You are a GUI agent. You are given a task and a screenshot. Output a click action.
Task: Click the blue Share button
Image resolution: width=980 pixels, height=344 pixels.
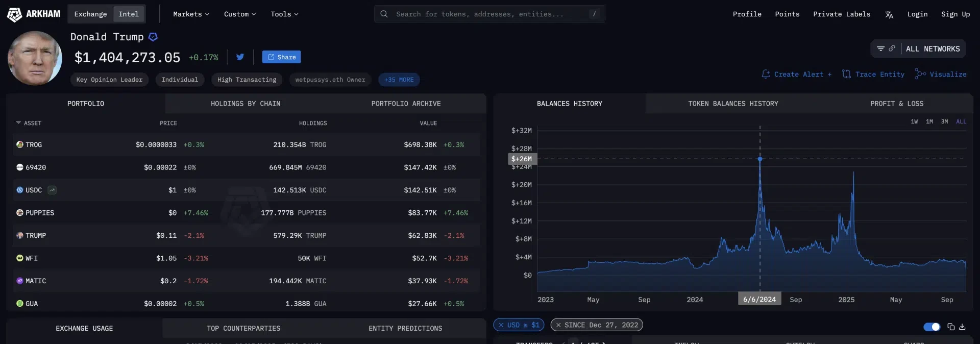click(x=281, y=57)
